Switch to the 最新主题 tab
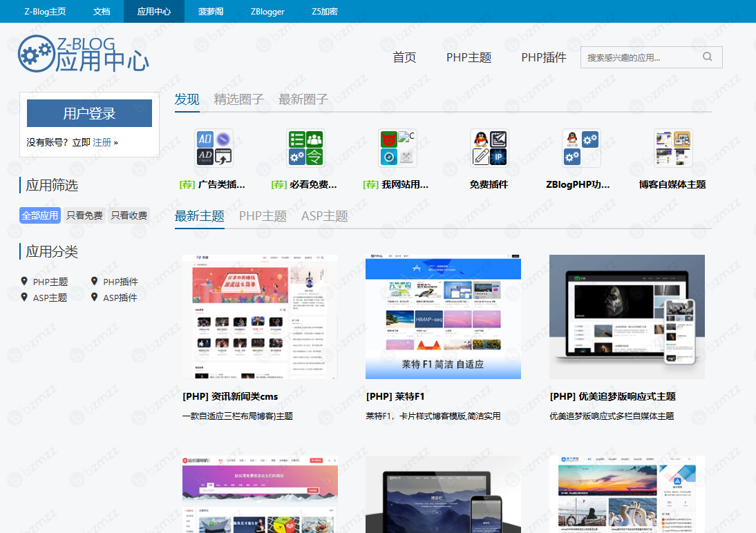 pos(200,216)
